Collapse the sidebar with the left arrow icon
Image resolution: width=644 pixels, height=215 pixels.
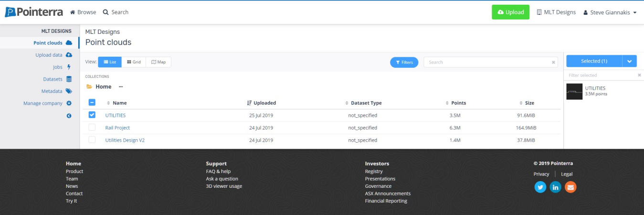pyautogui.click(x=69, y=116)
